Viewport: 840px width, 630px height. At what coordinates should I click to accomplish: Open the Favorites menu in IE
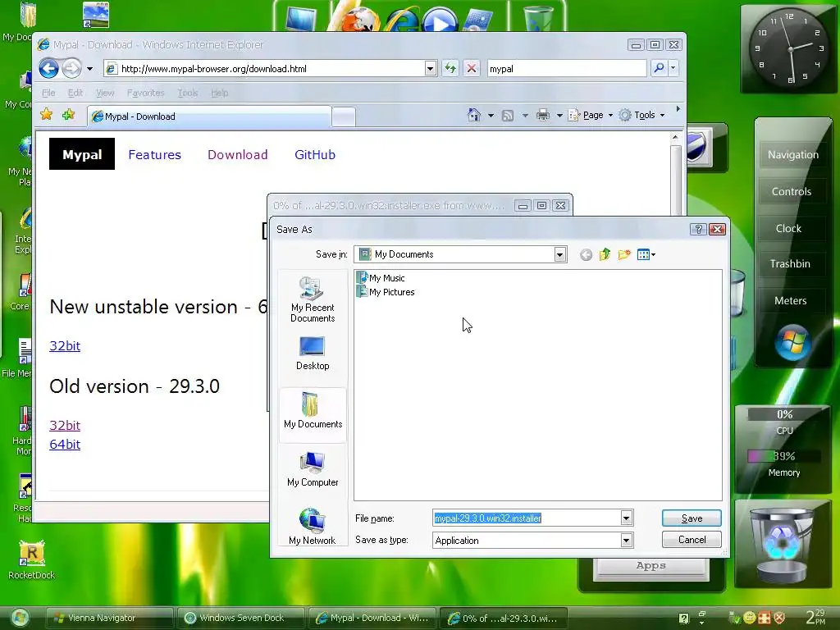146,93
